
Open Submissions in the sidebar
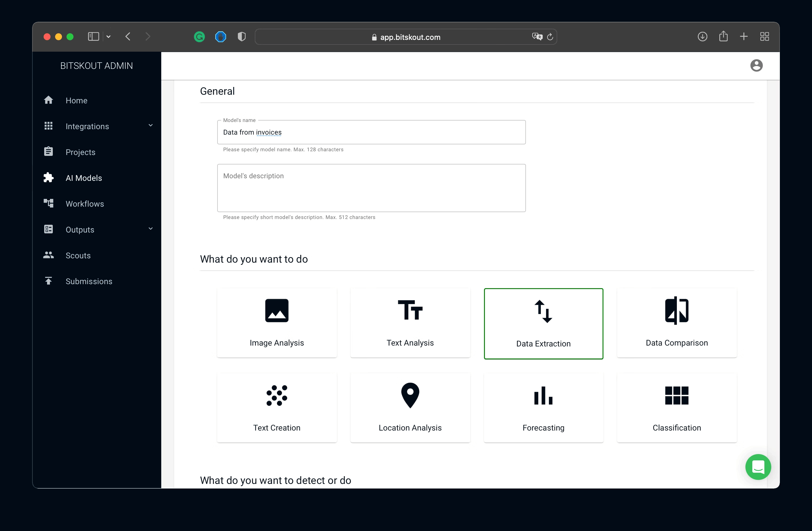[89, 281]
